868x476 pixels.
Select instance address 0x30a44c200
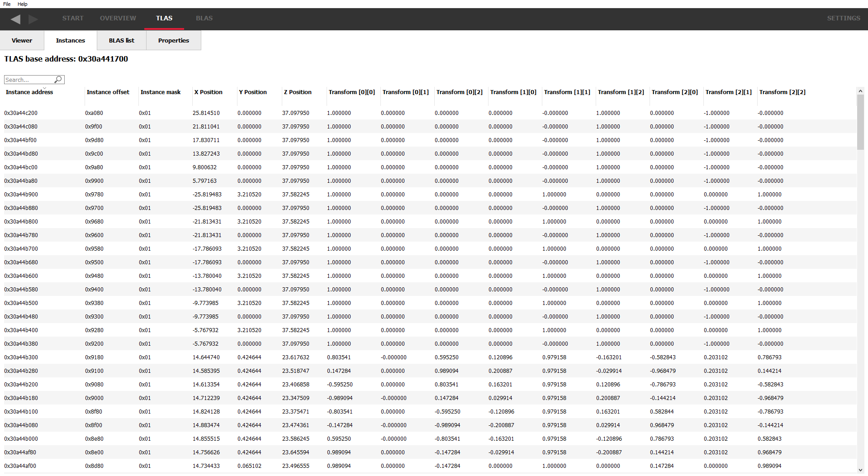[x=21, y=113]
